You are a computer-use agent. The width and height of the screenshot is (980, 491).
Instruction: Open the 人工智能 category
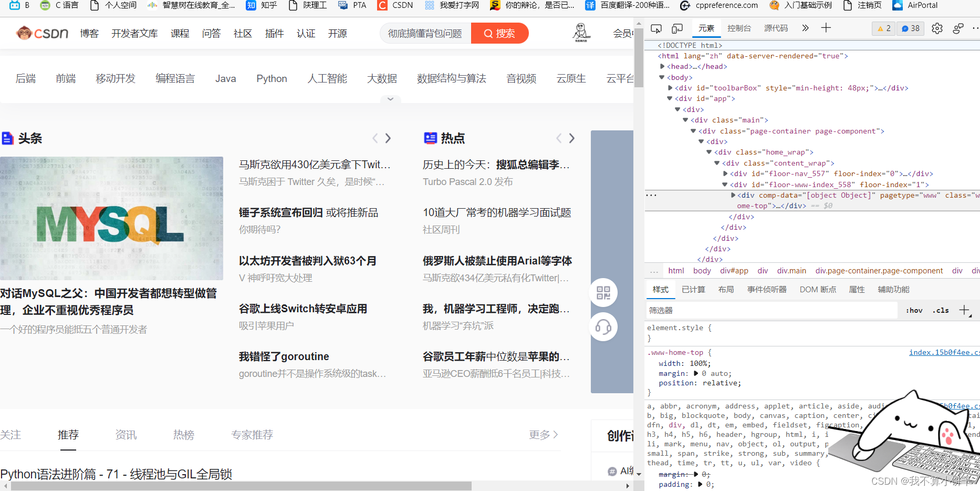[327, 78]
